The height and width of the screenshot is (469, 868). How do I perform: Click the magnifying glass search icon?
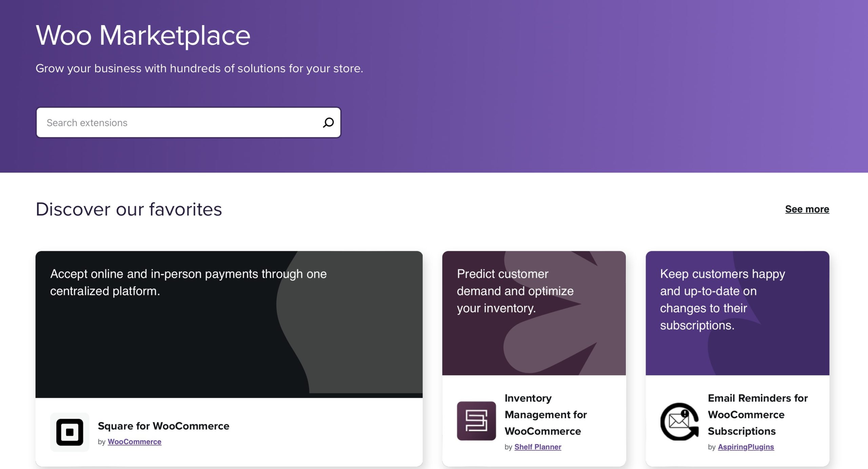point(328,122)
